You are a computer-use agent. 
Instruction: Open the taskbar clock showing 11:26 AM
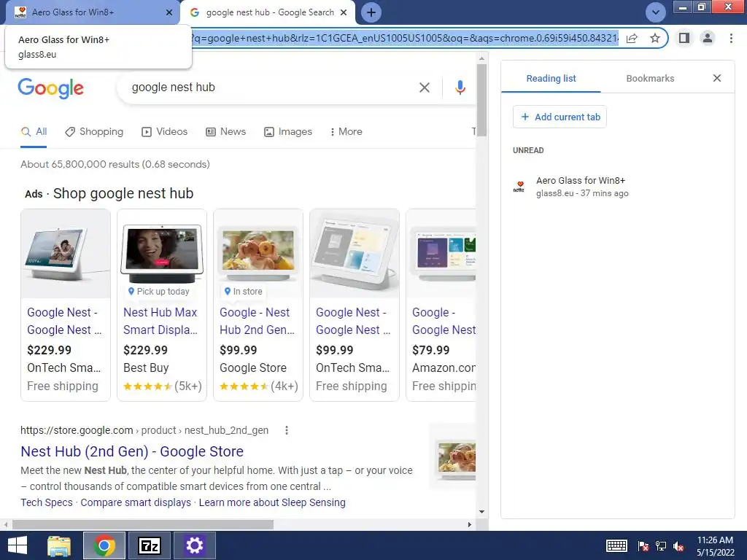coord(715,546)
